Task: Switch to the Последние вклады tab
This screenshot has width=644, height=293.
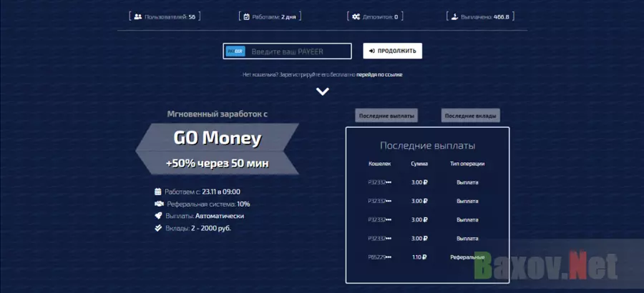Action: (471, 116)
